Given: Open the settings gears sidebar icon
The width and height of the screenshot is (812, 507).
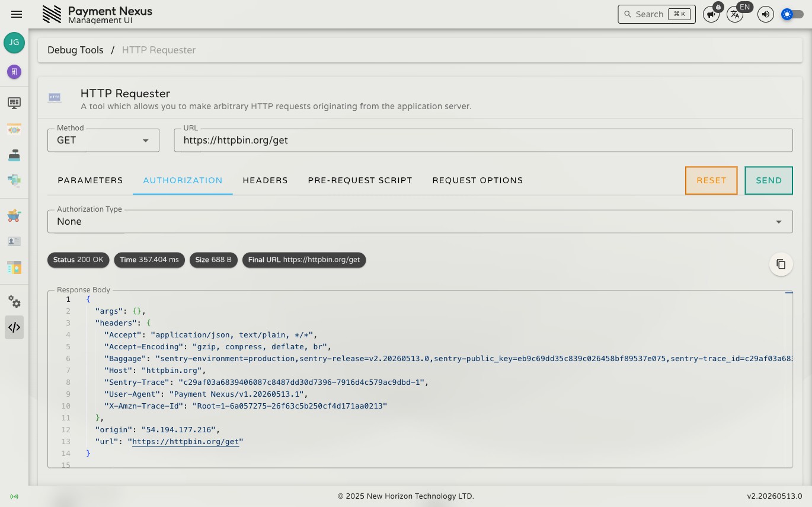Looking at the screenshot, I should 14,302.
